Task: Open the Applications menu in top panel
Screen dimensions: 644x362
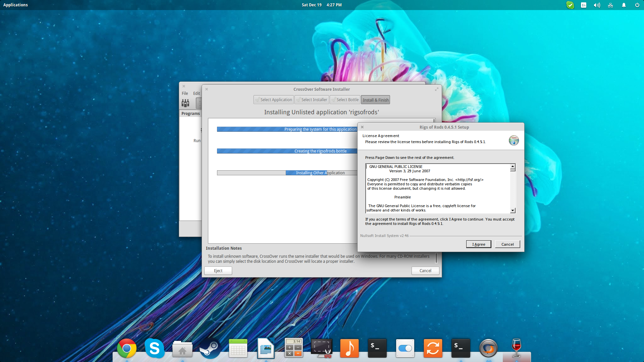Action: (15, 5)
